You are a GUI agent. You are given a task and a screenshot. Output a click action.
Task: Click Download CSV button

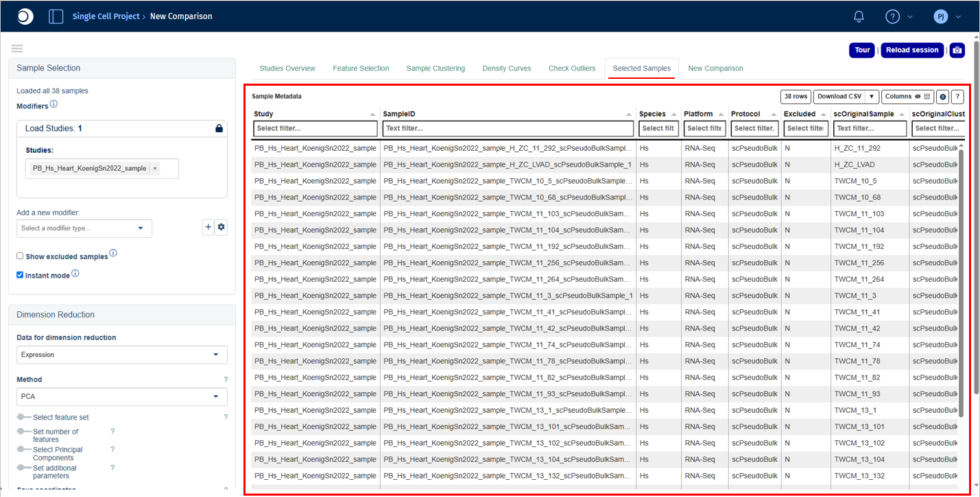click(839, 97)
